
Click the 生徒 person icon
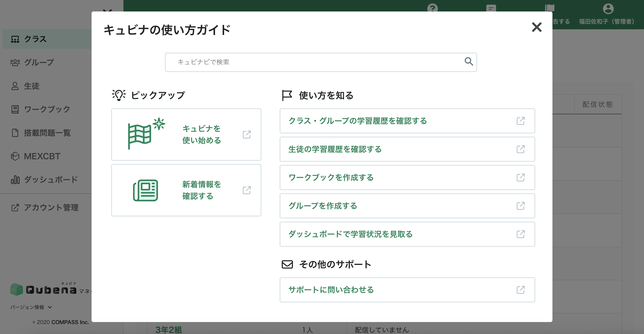(15, 86)
